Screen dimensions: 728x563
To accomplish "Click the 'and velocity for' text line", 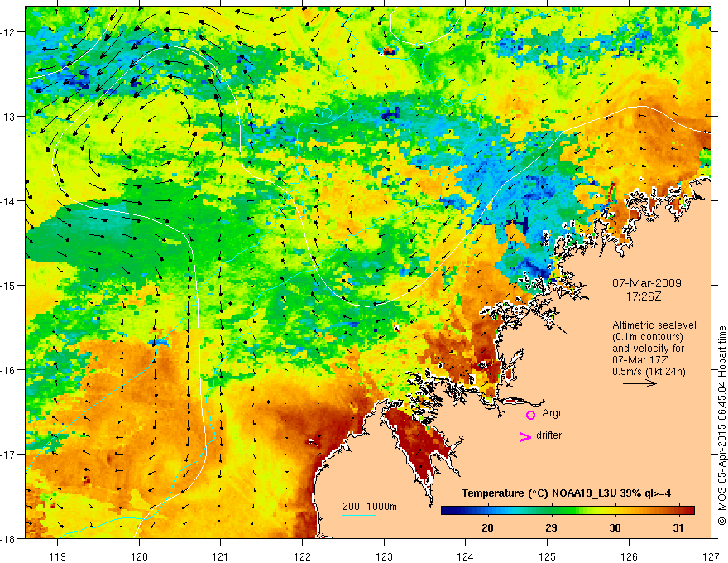I will (648, 349).
